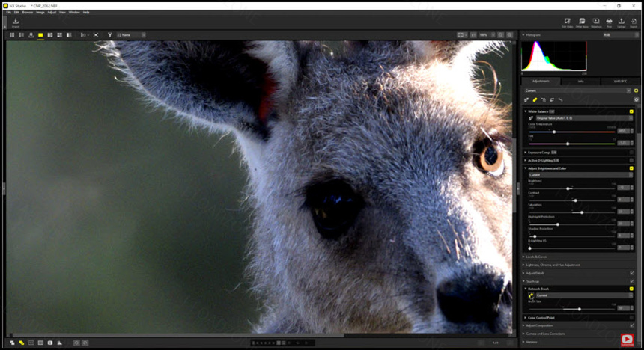Click the Adjustments tab
644x350 pixels.
click(x=541, y=82)
